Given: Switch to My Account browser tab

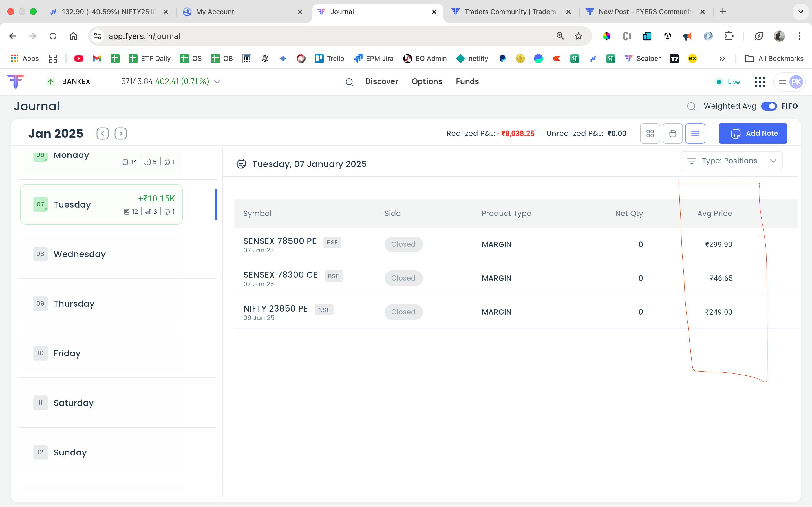Looking at the screenshot, I should coord(215,12).
